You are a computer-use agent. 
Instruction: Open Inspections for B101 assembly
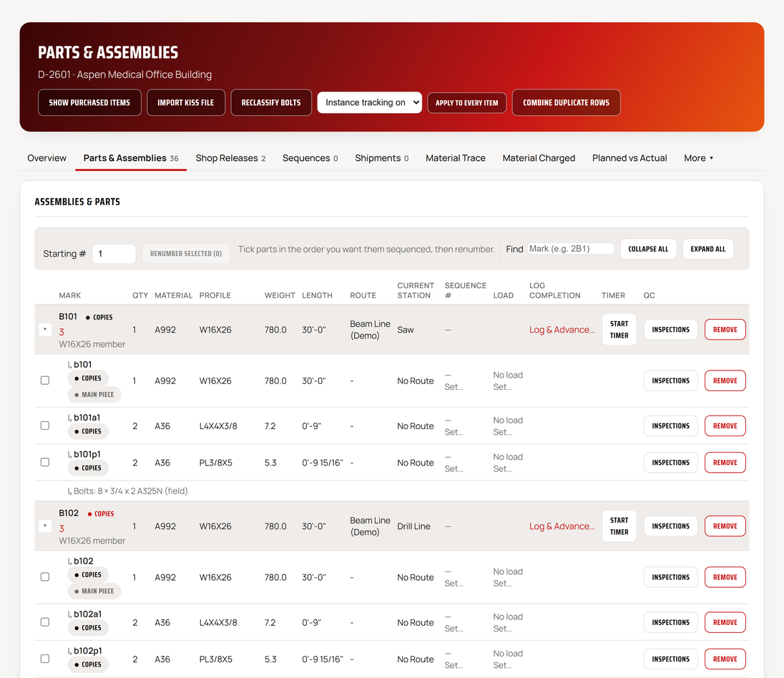[x=670, y=330]
